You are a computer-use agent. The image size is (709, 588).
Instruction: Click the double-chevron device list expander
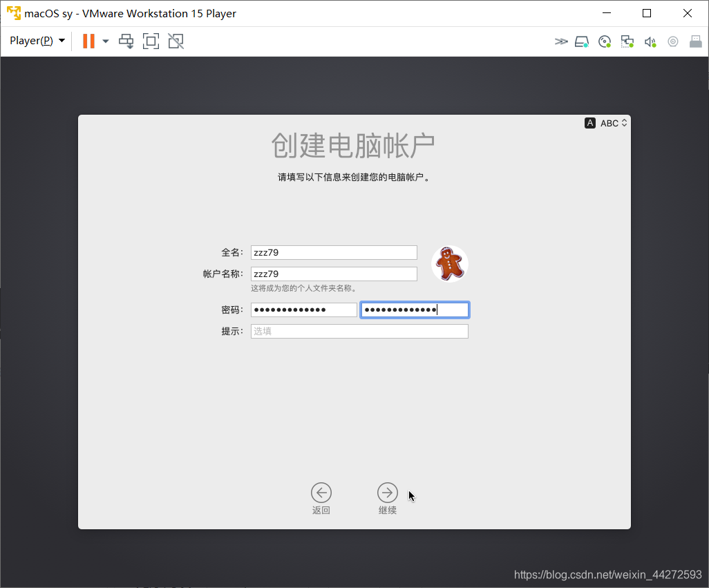click(561, 41)
